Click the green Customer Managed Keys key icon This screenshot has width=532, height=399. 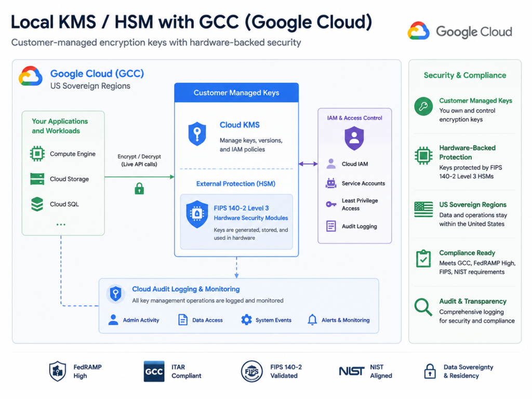[423, 107]
